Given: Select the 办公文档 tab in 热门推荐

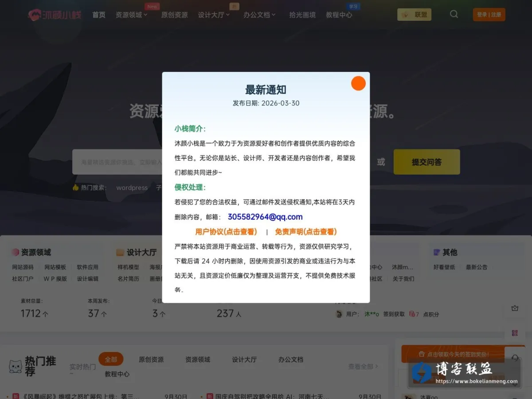Looking at the screenshot, I should pyautogui.click(x=291, y=359).
